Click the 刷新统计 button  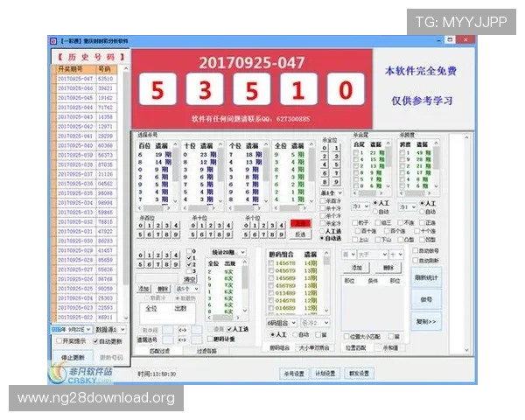tap(428, 277)
